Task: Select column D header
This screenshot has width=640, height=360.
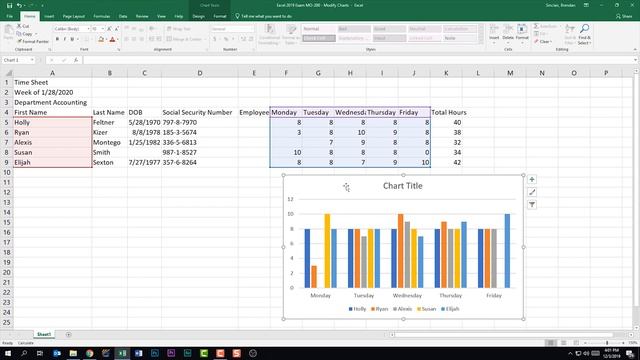Action: 200,73
